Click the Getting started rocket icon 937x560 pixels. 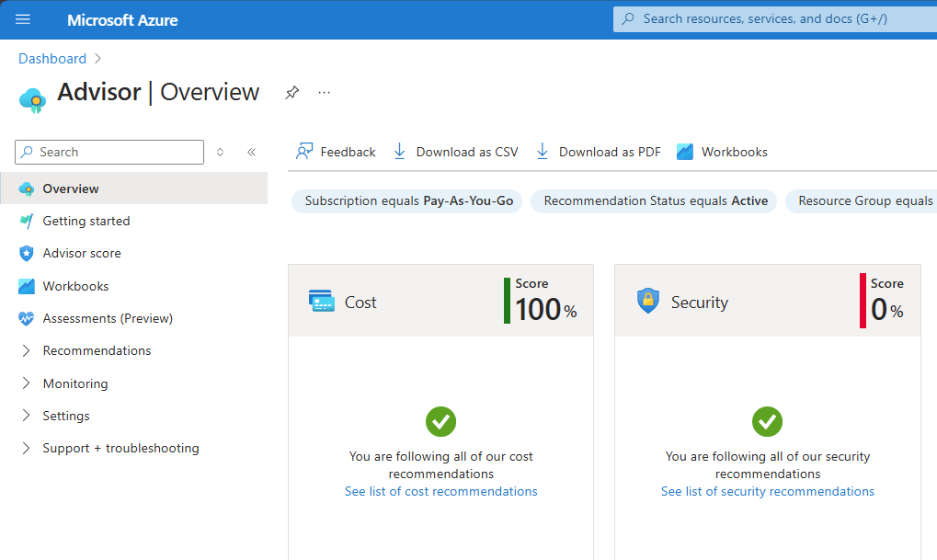[x=27, y=221]
